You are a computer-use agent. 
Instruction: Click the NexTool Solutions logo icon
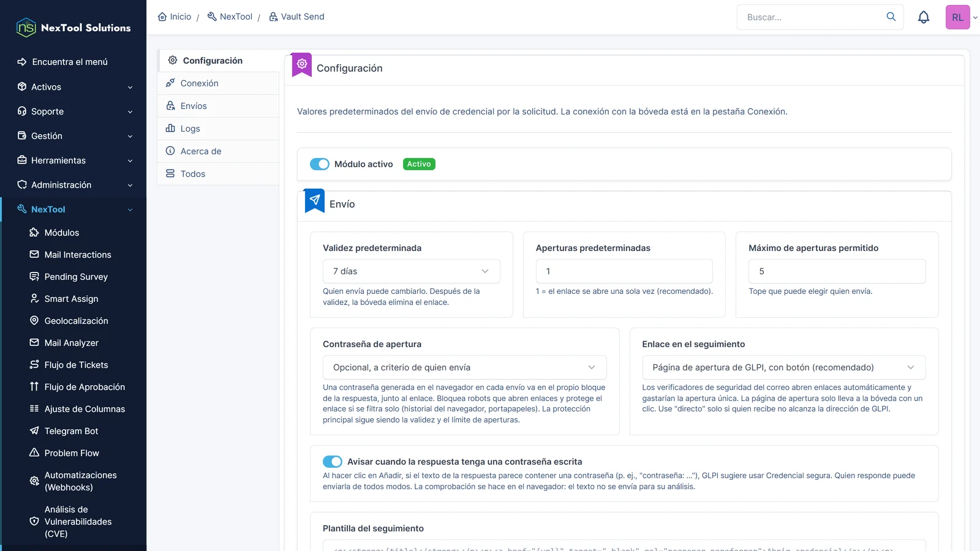pos(26,28)
